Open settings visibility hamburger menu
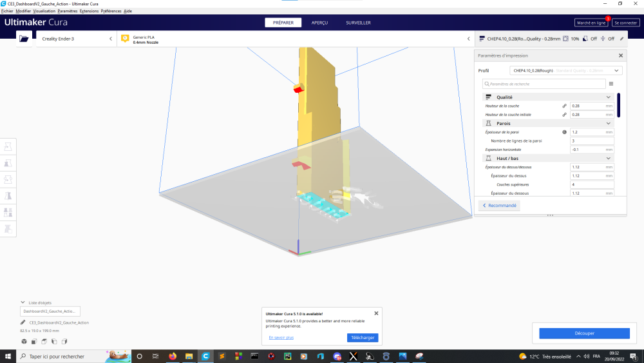 point(611,84)
